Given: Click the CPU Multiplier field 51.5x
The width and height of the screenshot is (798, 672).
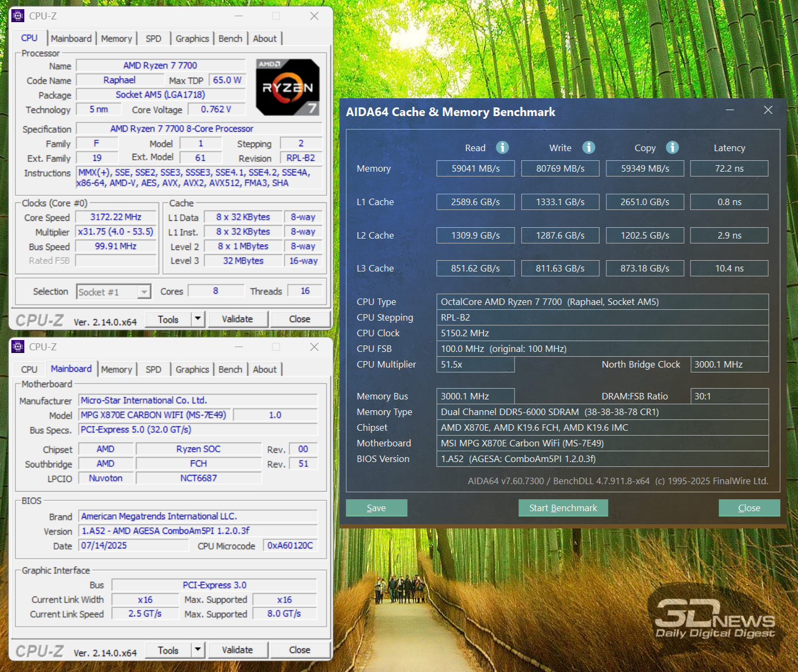Looking at the screenshot, I should pyautogui.click(x=475, y=364).
